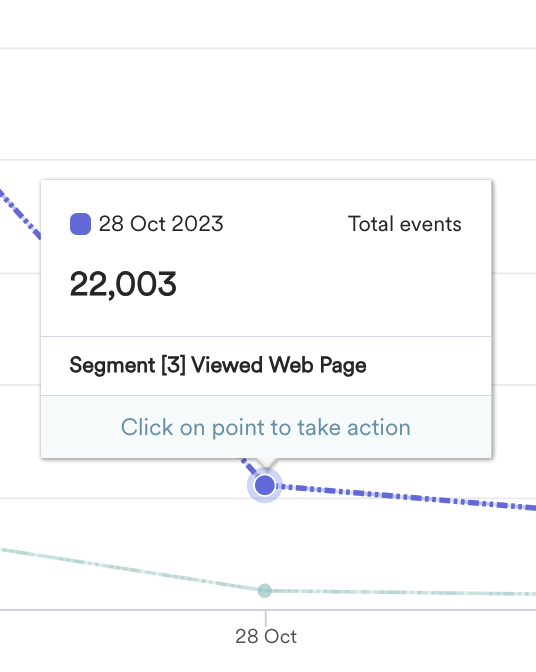Click the purple series swatch in tooltip
Viewport: 536px width, 672px height.
pos(81,224)
